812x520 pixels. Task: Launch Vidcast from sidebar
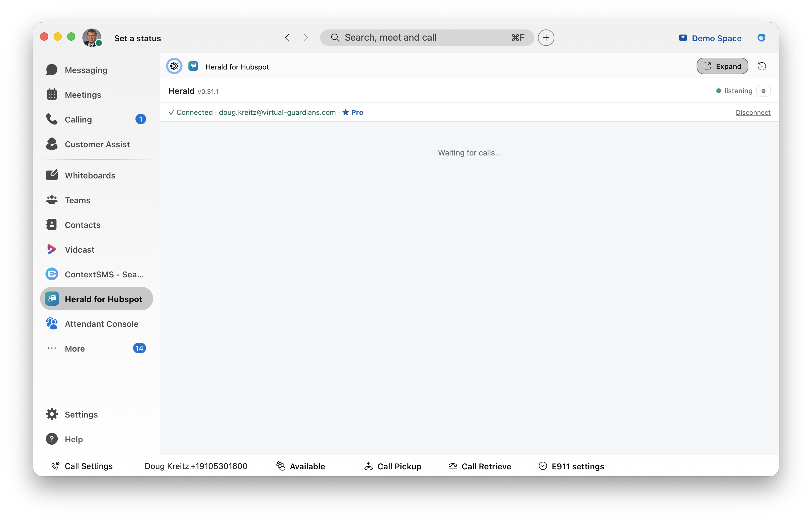coord(96,249)
